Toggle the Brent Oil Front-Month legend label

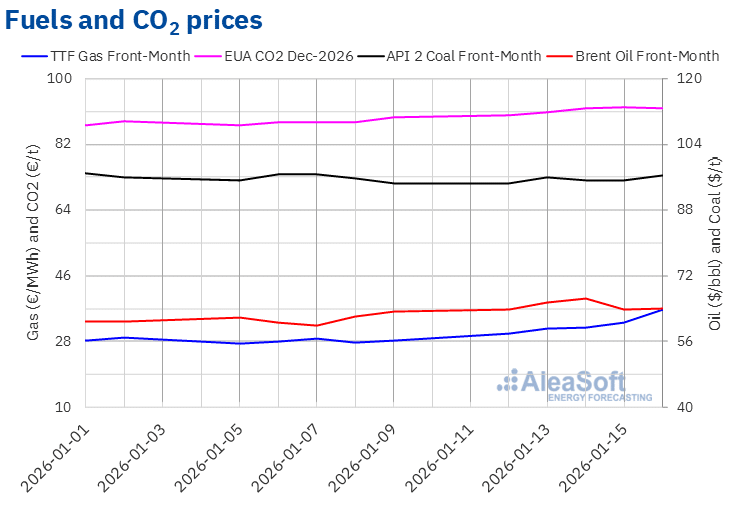647,56
